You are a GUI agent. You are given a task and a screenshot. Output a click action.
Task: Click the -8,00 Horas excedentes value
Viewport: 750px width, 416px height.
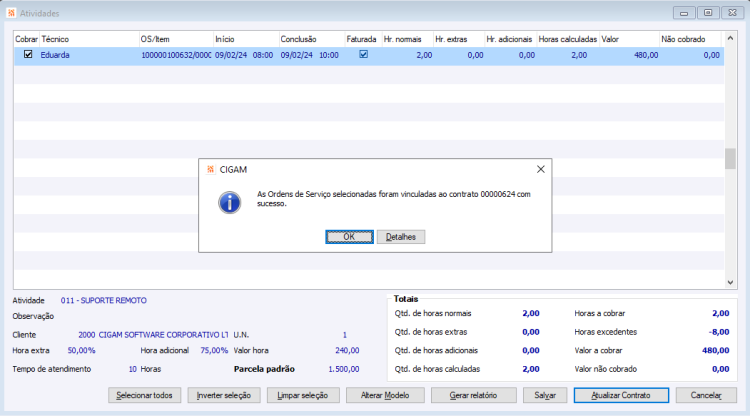(x=719, y=332)
